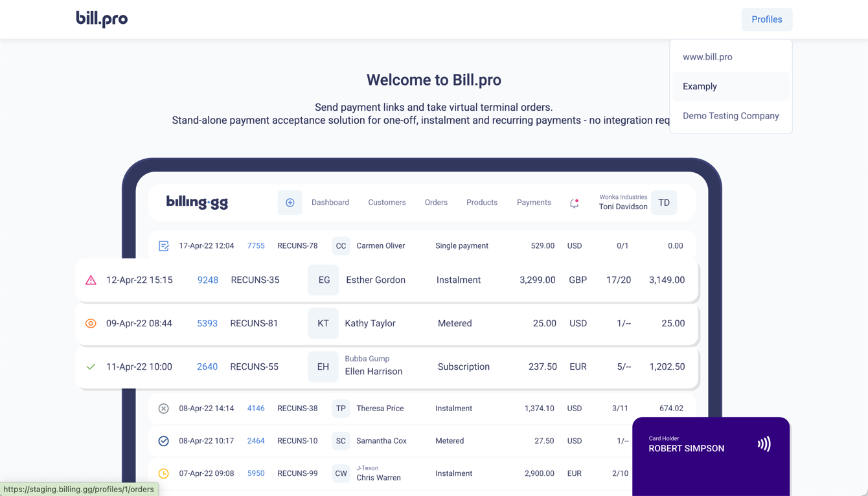The height and width of the screenshot is (496, 868).
Task: Open the Dashboard tab
Action: [330, 203]
